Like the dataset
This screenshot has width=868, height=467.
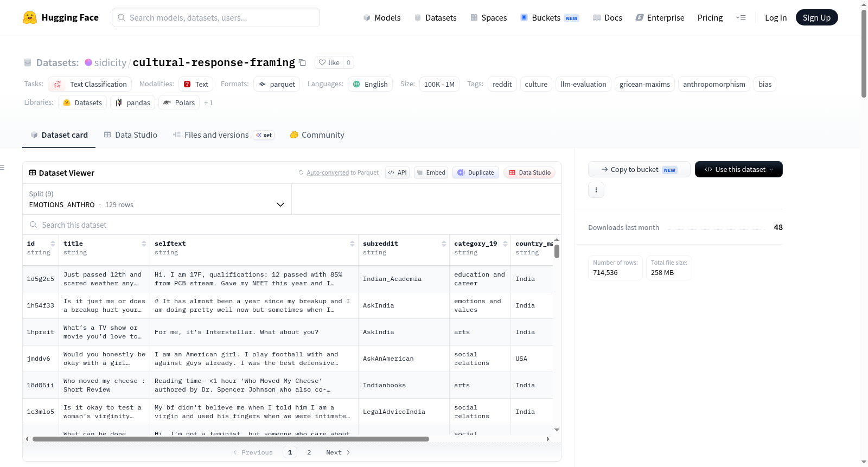(x=329, y=62)
